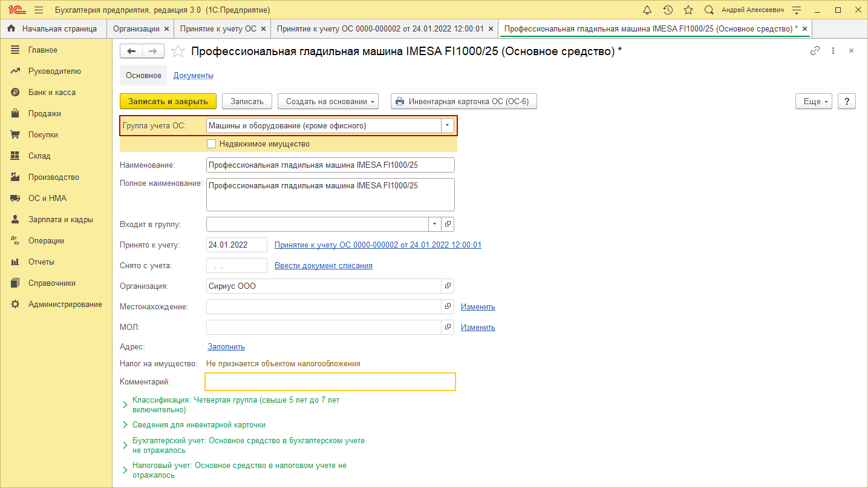Open service settings icon next to username

797,10
